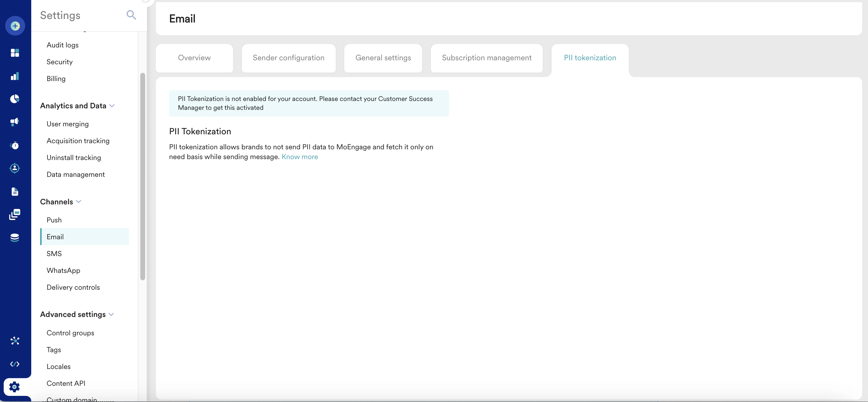Collapse the Advanced settings section
This screenshot has width=868, height=402.
pyautogui.click(x=111, y=315)
